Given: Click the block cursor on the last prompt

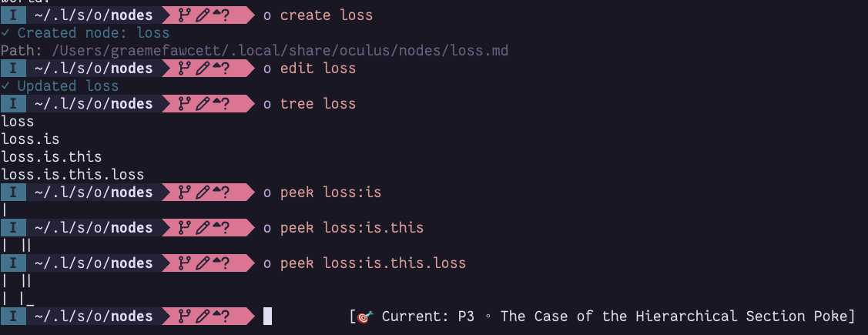Looking at the screenshot, I should pyautogui.click(x=267, y=317).
